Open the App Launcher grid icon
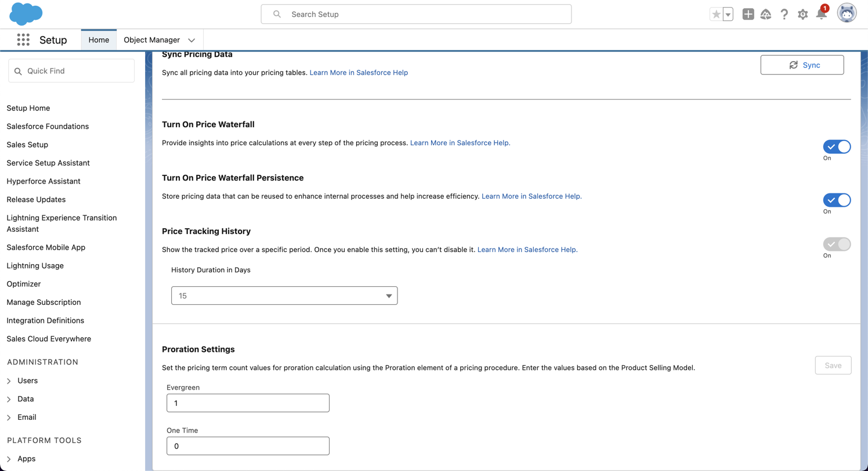 (x=23, y=39)
